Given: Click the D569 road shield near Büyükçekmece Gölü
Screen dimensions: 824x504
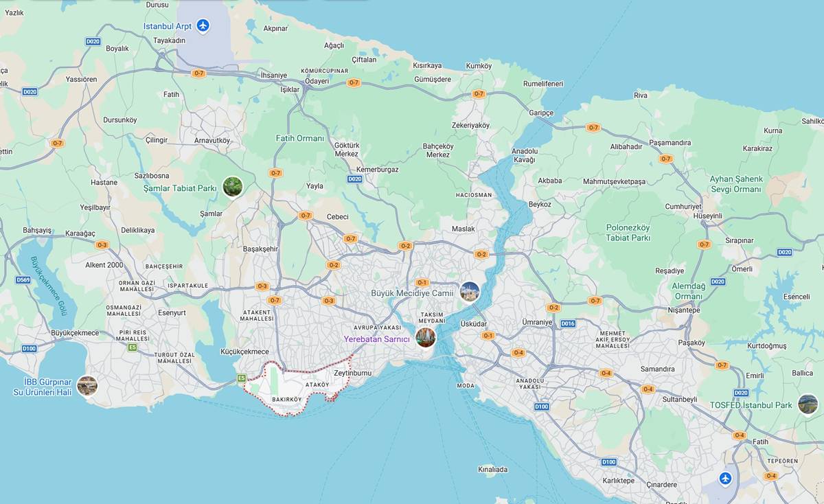Looking at the screenshot, I should point(23,279).
